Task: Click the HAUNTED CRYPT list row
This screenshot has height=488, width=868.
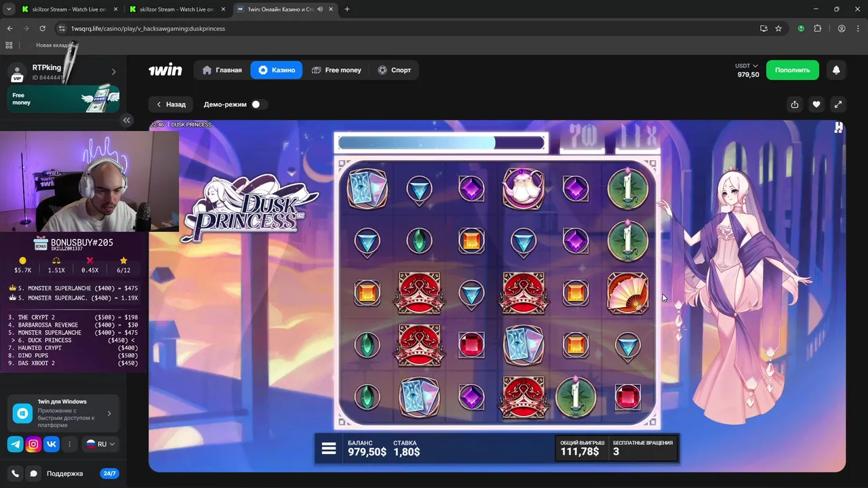Action: point(73,348)
